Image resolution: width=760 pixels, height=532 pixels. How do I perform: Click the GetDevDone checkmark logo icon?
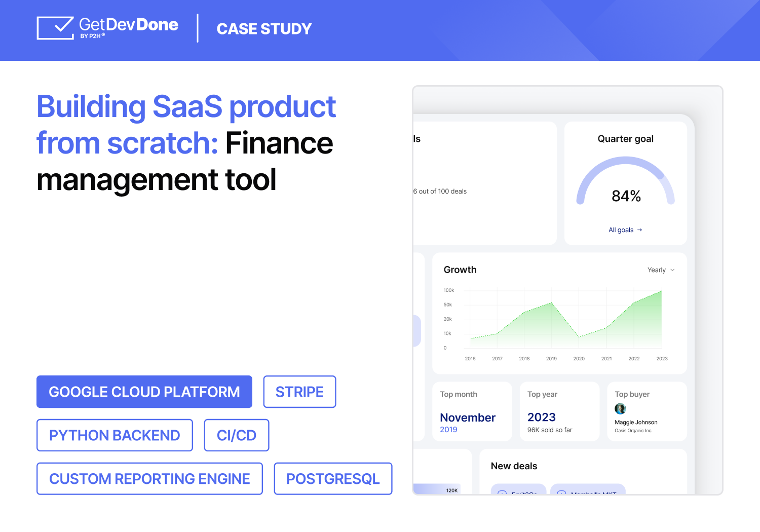pyautogui.click(x=56, y=28)
